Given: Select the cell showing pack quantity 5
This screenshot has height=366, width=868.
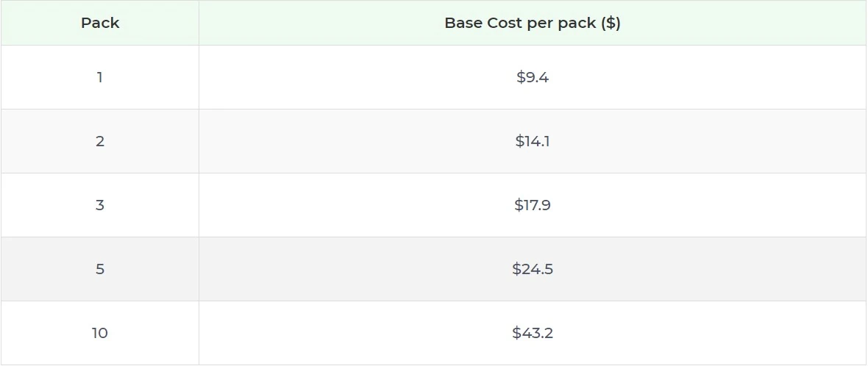Looking at the screenshot, I should click(x=100, y=269).
